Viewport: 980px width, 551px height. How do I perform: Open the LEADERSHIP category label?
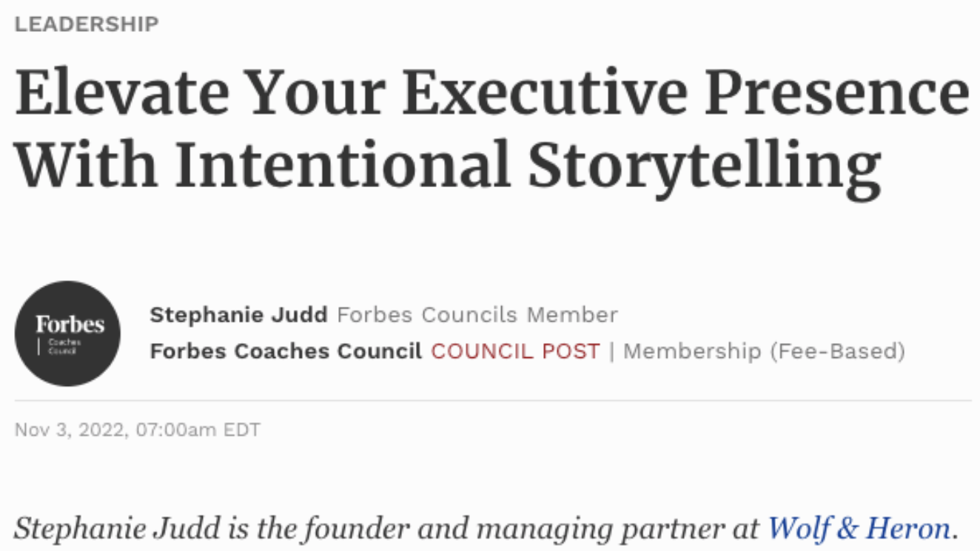click(x=87, y=24)
